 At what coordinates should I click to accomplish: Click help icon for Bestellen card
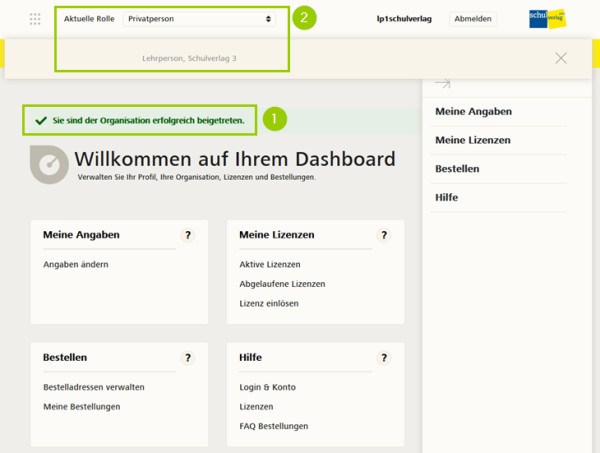coord(187,358)
